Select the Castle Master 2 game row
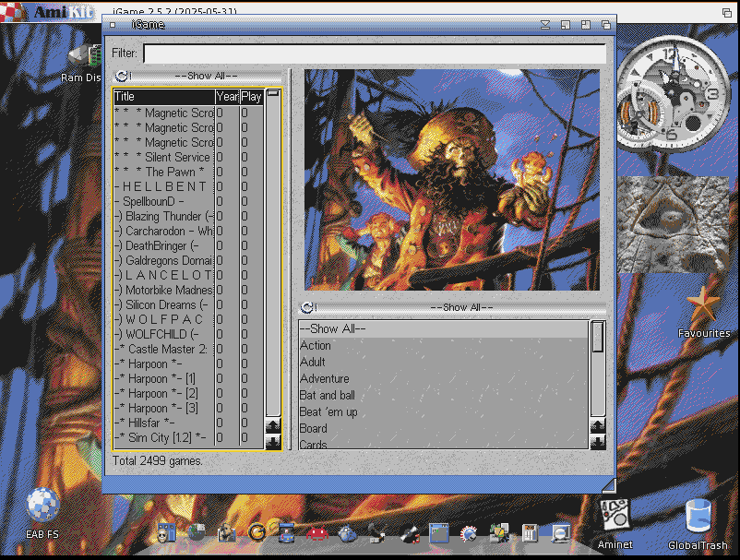740x560 pixels. 189,349
